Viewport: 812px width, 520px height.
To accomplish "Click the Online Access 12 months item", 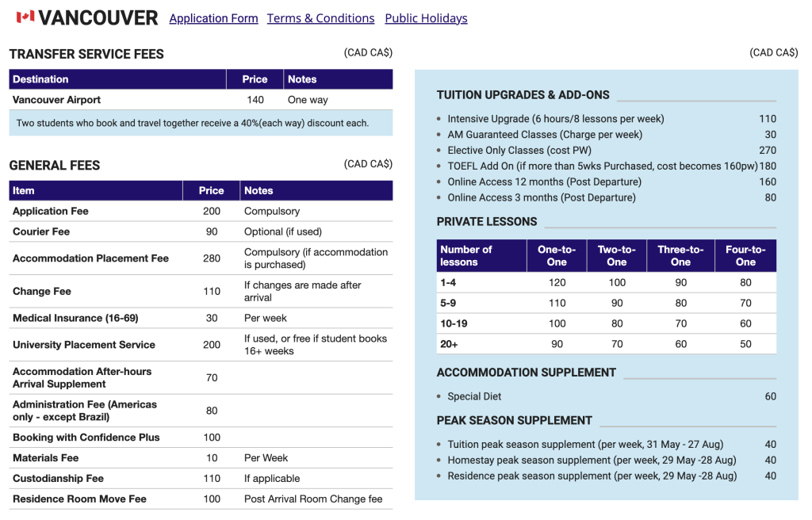I will pos(544,182).
